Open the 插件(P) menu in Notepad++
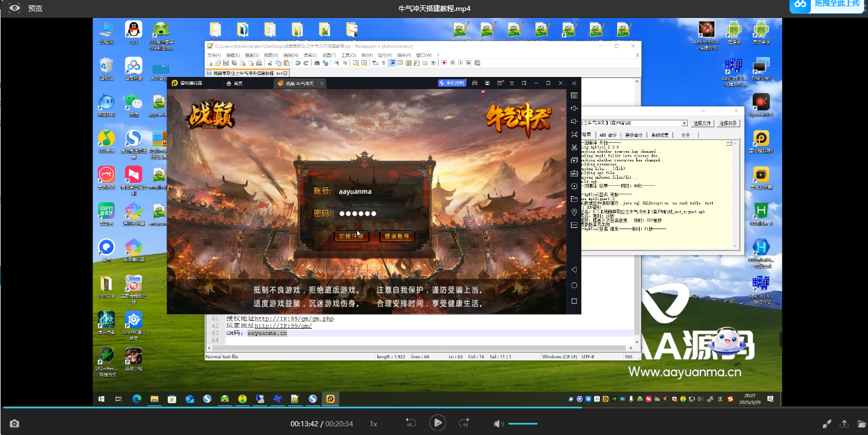868x435 pixels. [x=404, y=55]
